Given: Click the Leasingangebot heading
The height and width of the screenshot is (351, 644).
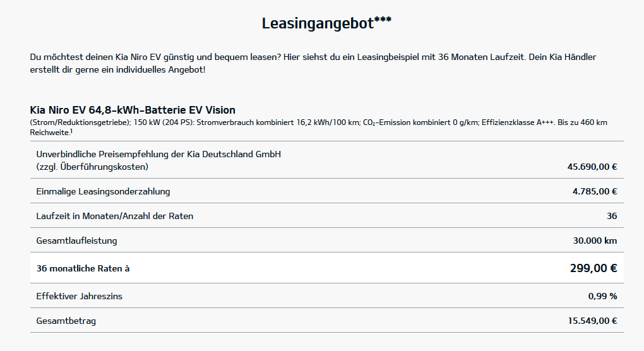Looking at the screenshot, I should (x=326, y=23).
